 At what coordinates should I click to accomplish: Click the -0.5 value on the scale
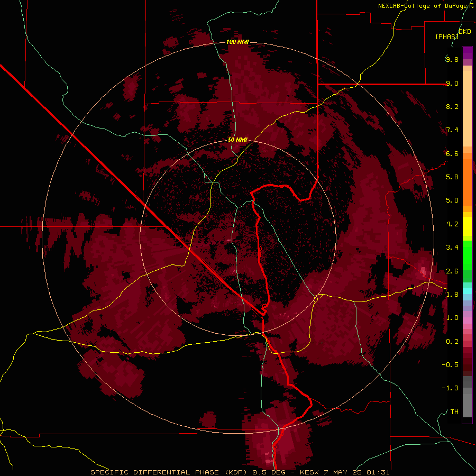pos(450,365)
